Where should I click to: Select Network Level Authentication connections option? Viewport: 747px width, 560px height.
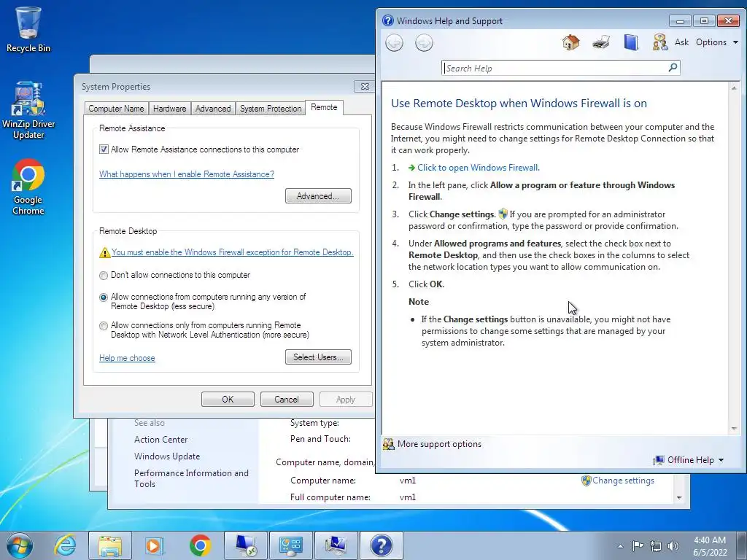click(104, 326)
